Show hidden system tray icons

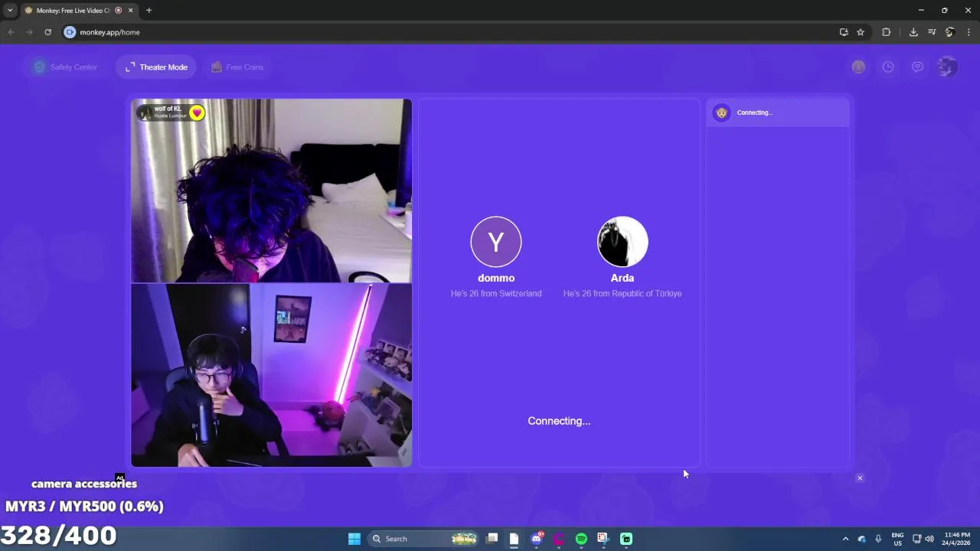(845, 539)
